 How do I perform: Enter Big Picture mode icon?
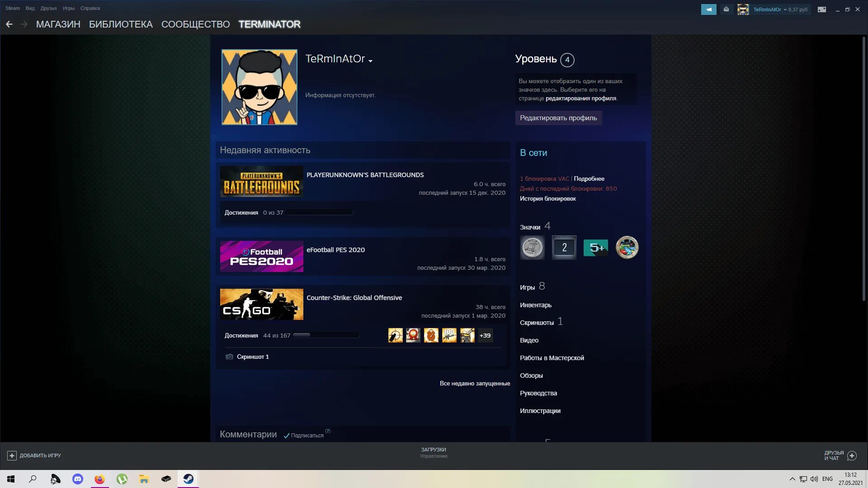click(x=822, y=9)
